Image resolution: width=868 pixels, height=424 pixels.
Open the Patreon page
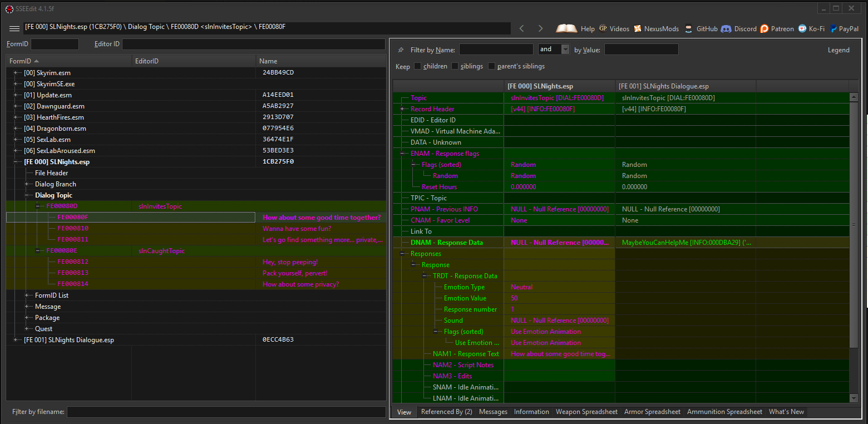pos(777,28)
